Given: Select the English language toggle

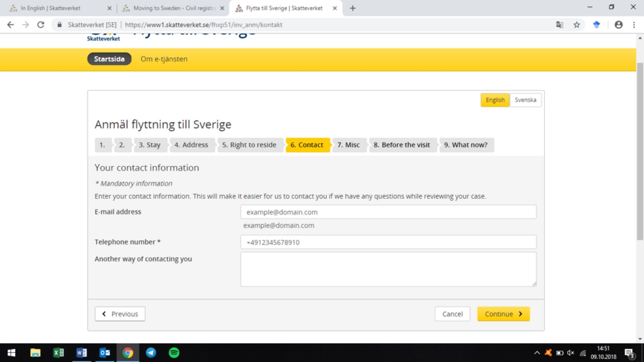Looking at the screenshot, I should click(495, 100).
